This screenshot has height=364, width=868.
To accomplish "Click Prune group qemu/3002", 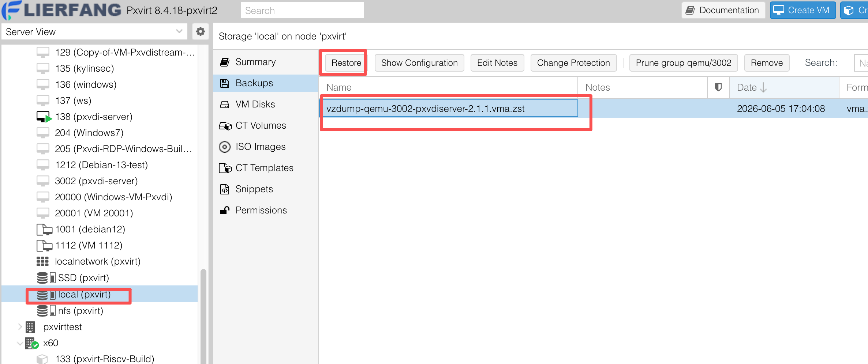I will [684, 63].
